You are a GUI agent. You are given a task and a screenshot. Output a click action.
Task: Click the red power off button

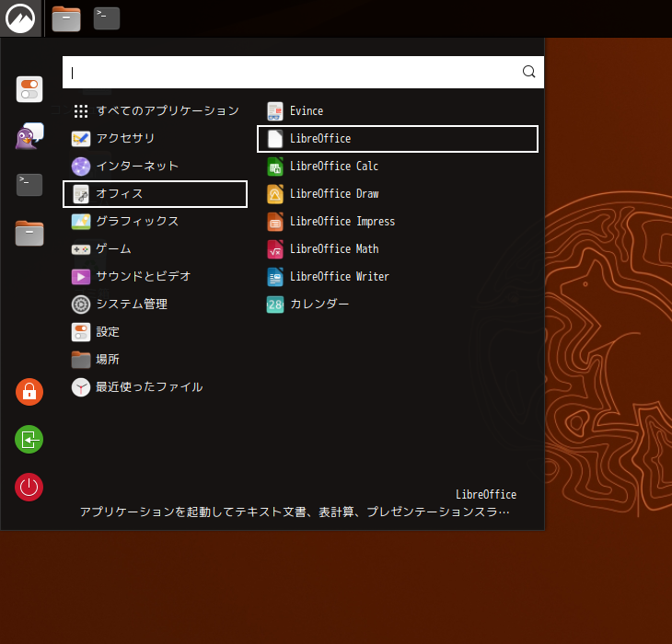[29, 487]
